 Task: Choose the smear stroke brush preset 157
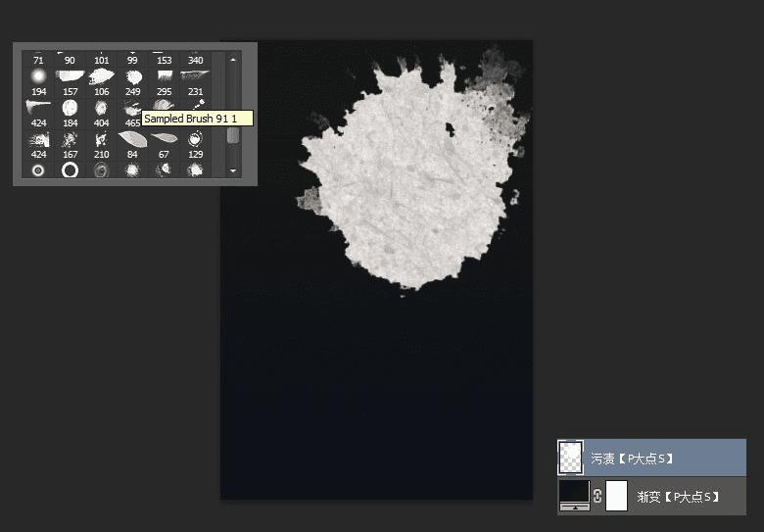pyautogui.click(x=70, y=76)
